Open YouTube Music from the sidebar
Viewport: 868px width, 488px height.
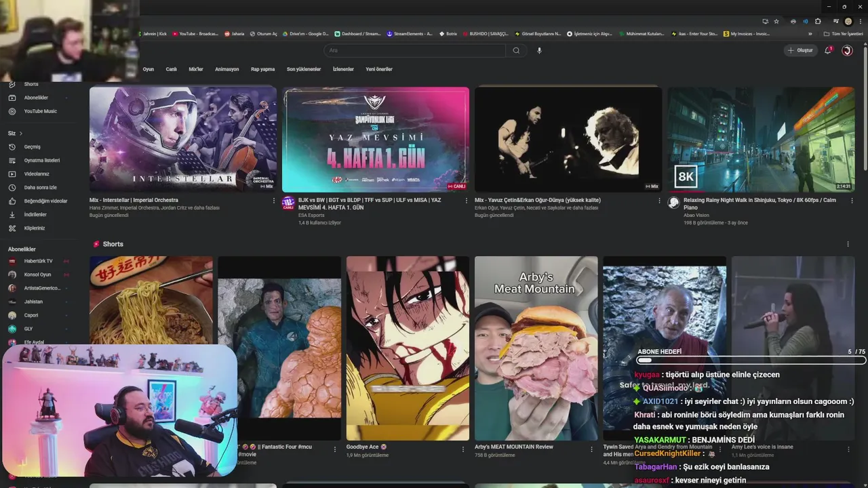(40, 111)
